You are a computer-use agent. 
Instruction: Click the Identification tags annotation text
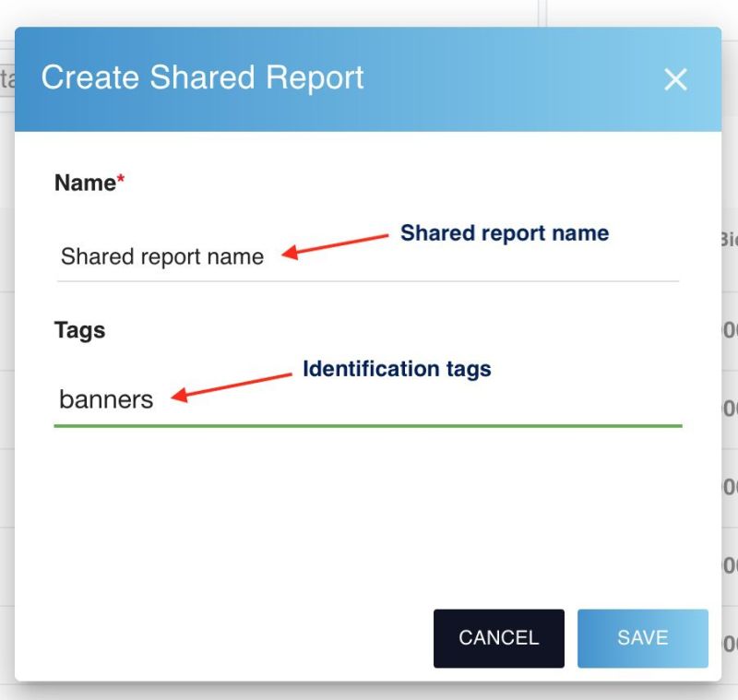click(x=397, y=369)
